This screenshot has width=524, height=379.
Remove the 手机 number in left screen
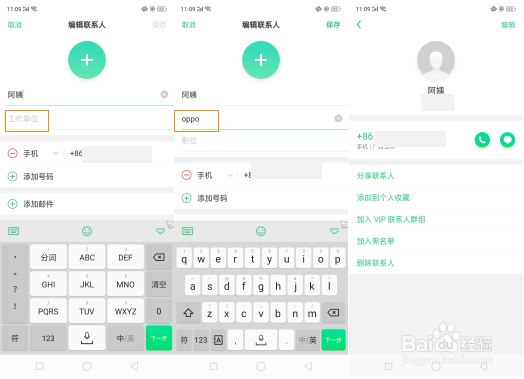12,153
